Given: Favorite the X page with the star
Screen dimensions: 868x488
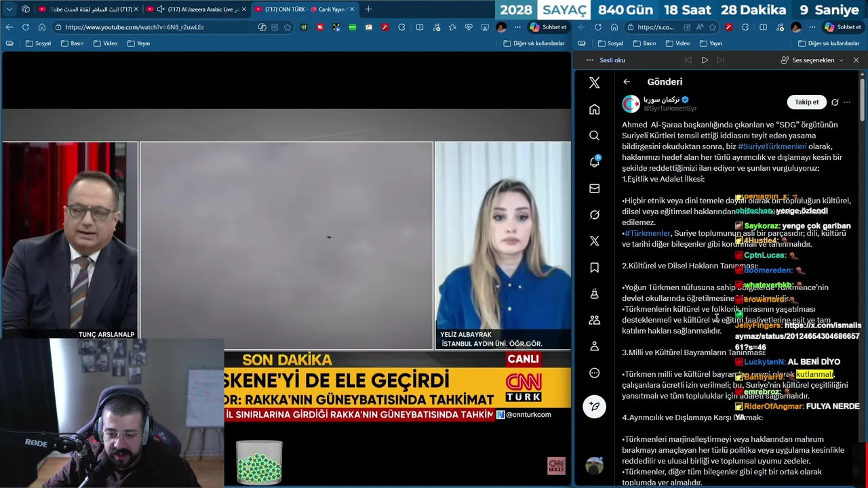Looking at the screenshot, I should point(712,27).
